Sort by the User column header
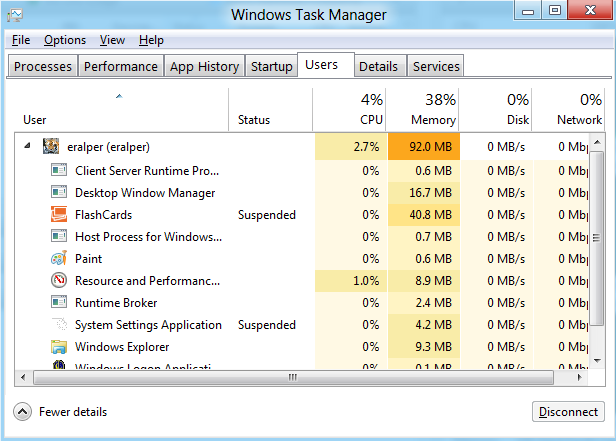The height and width of the screenshot is (441, 616). (x=121, y=110)
